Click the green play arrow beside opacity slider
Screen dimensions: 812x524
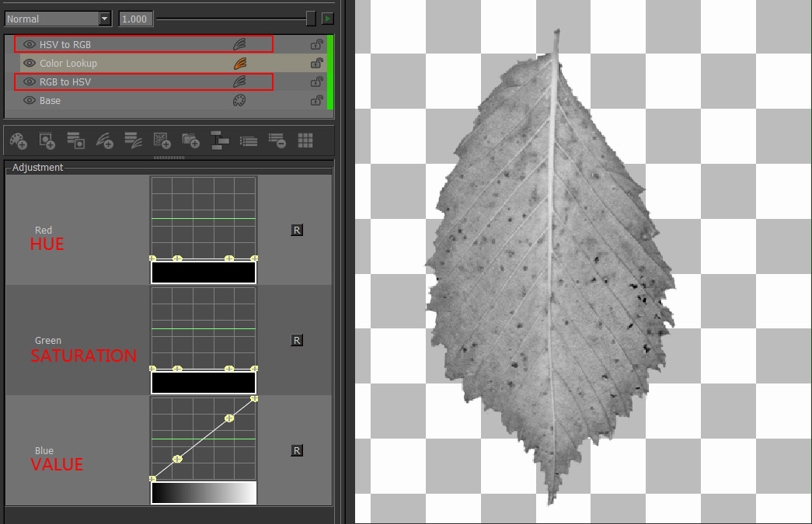(x=328, y=19)
